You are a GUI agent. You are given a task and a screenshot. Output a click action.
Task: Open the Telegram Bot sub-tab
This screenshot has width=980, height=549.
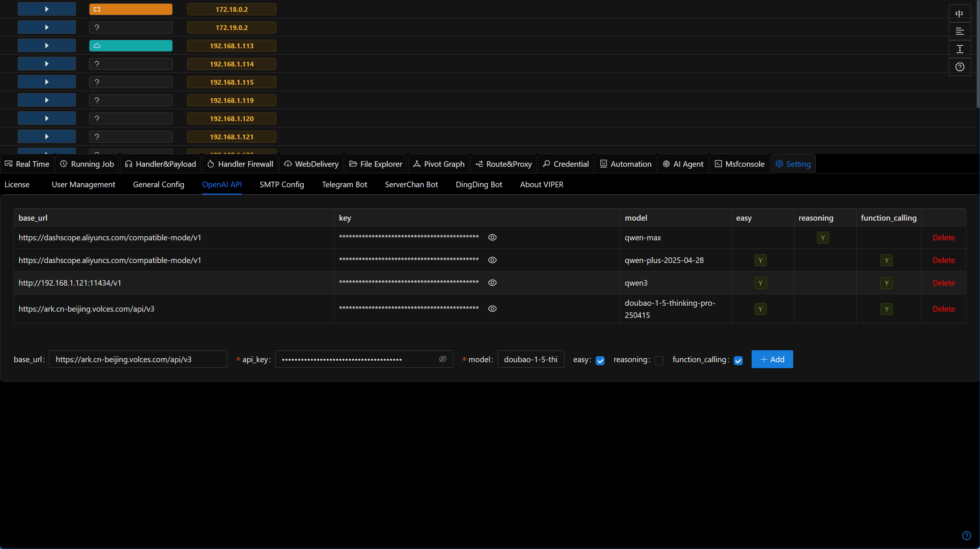[x=345, y=185]
